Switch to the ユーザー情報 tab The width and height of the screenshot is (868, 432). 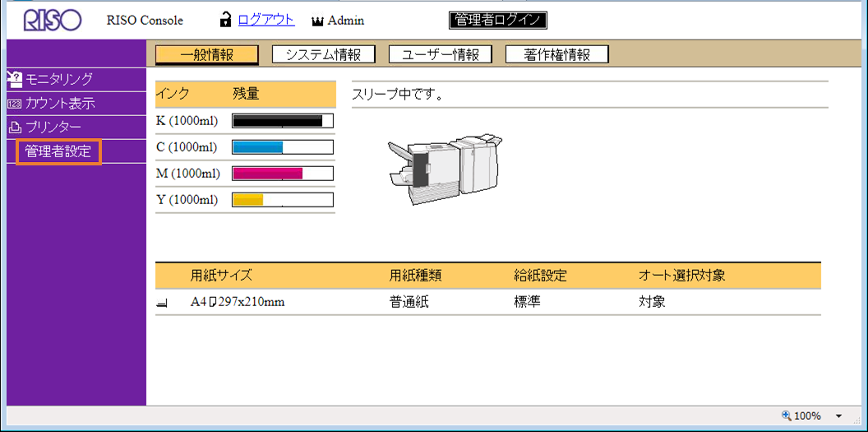point(440,54)
